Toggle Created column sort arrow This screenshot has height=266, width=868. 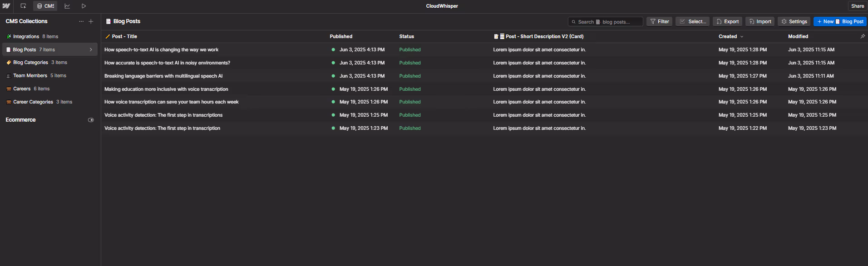(742, 36)
